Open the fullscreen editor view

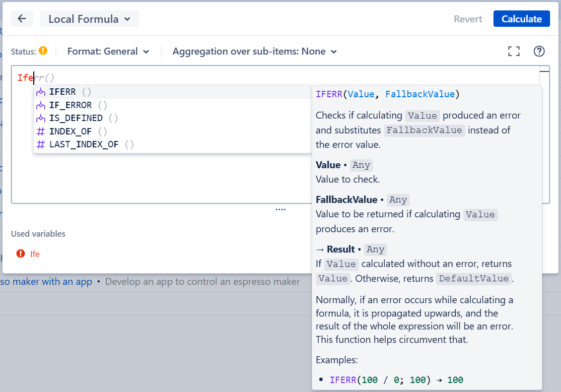coord(514,51)
